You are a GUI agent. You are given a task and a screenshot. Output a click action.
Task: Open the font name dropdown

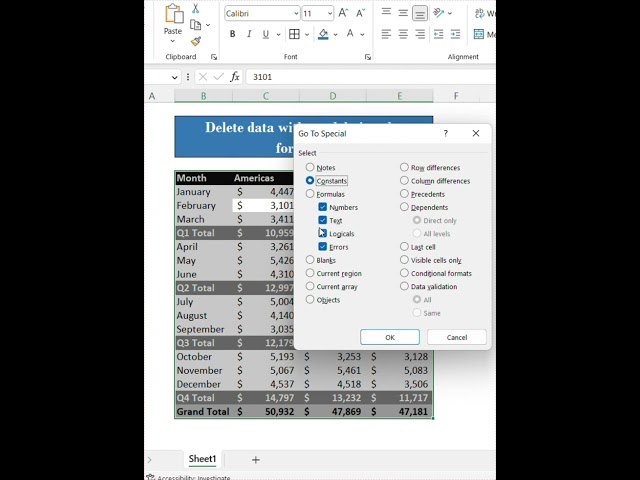(296, 13)
